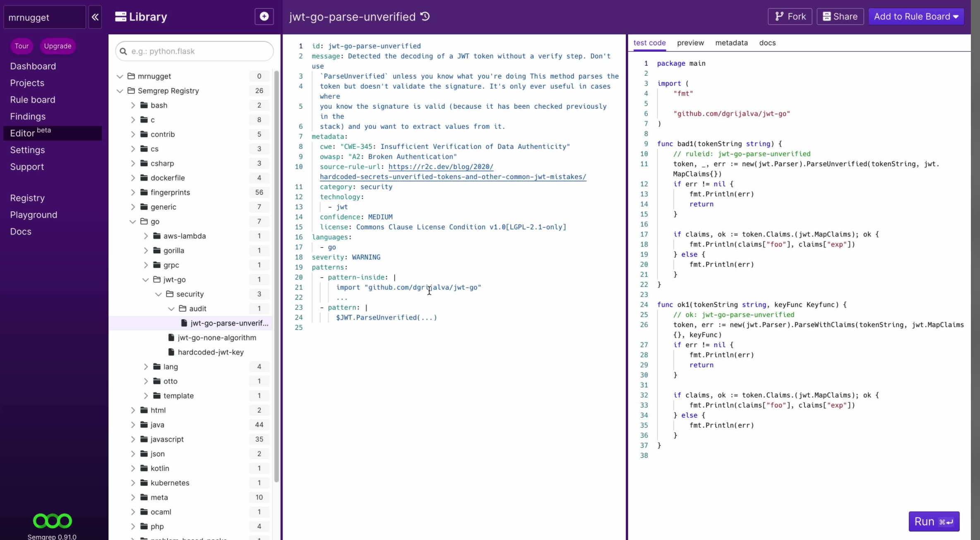Collapse the jwt-go folder
Viewport: 980px width, 540px height.
point(146,280)
